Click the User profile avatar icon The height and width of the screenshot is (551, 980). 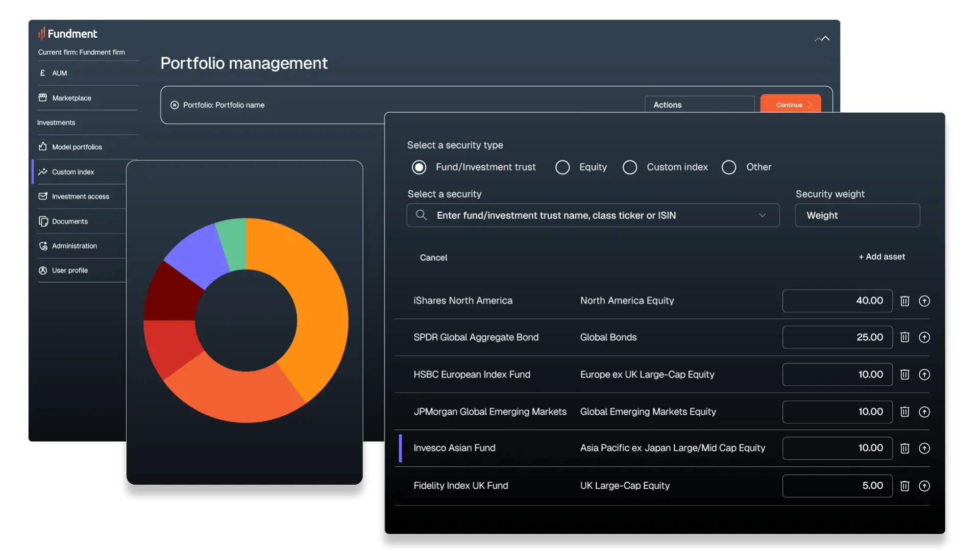(x=43, y=270)
